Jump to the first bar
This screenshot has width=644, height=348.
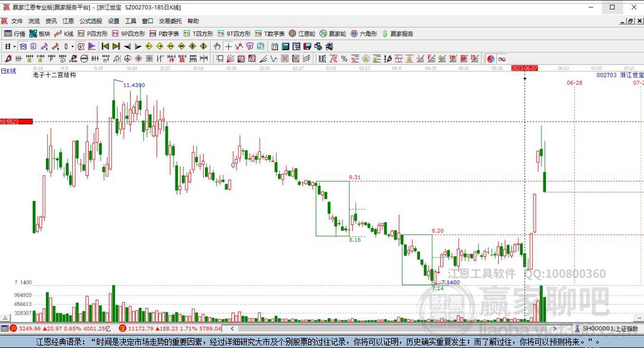coord(105,46)
